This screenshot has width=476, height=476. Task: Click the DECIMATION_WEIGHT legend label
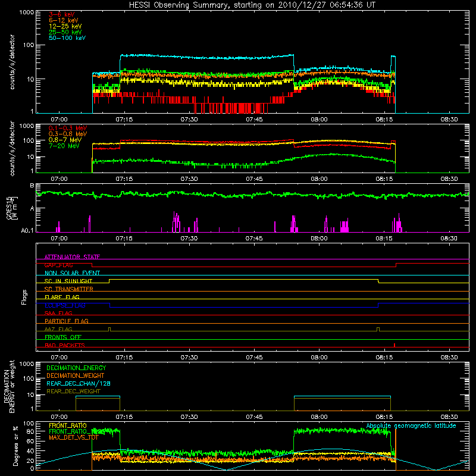point(76,375)
